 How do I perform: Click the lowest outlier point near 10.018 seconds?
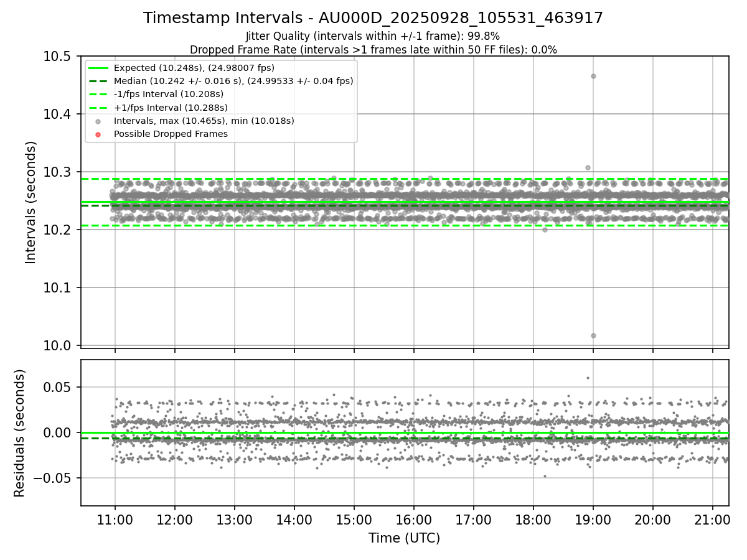pos(593,335)
